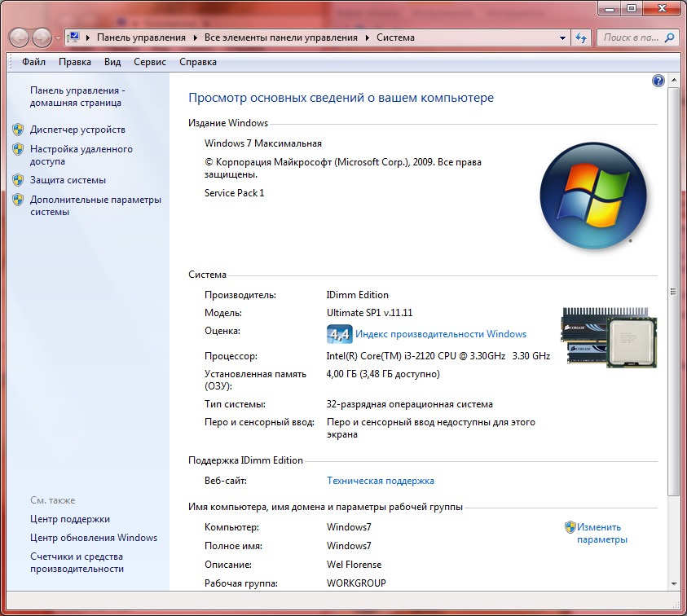Screen dimensions: 687x616
Task: Click the RAM and CPU OEM logo image
Action: [x=609, y=337]
